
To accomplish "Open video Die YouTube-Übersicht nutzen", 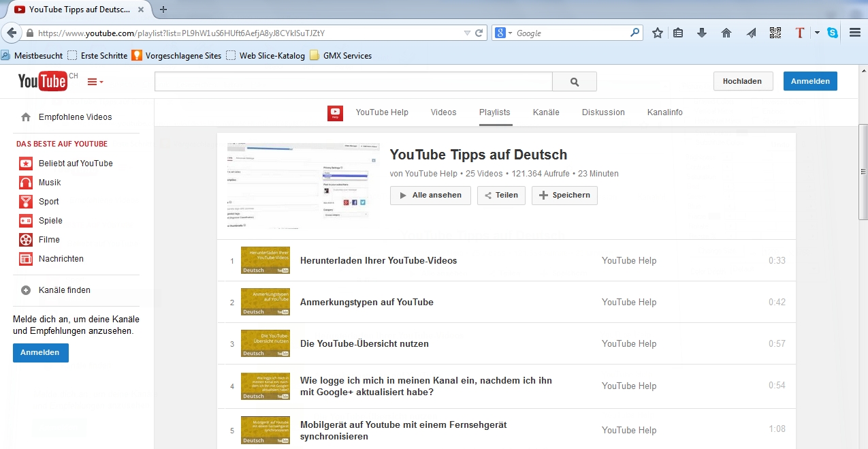I will [364, 344].
